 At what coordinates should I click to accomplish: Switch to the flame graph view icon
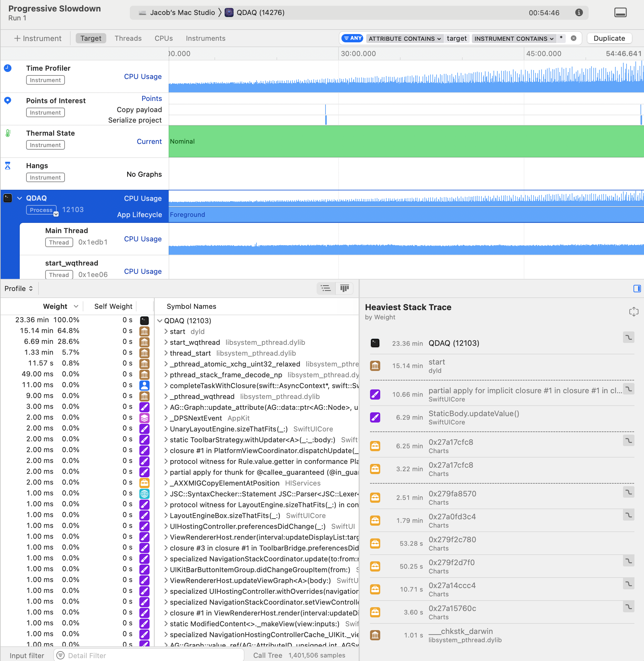[x=344, y=288]
